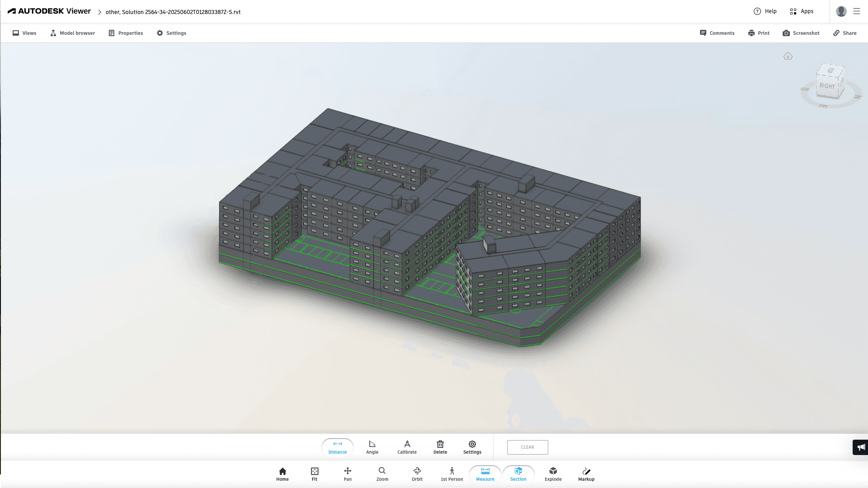This screenshot has height=488, width=868.
Task: Open the user profile avatar menu
Action: pyautogui.click(x=841, y=11)
